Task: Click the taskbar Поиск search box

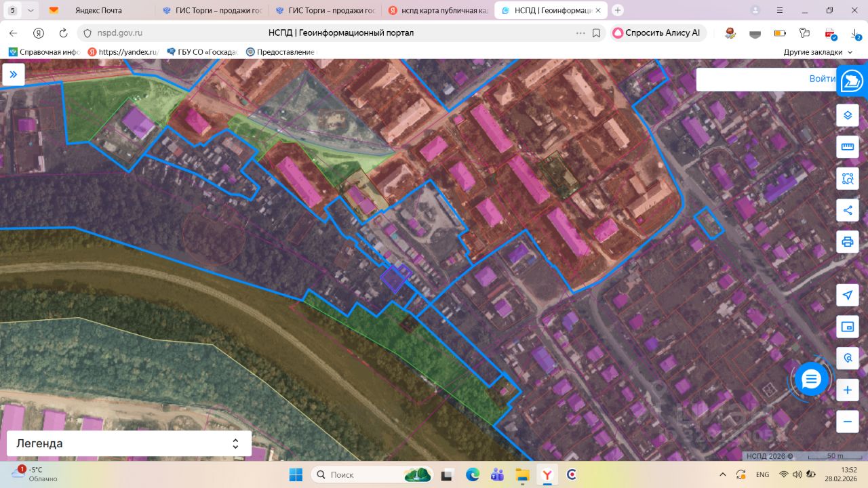Action: [x=372, y=474]
